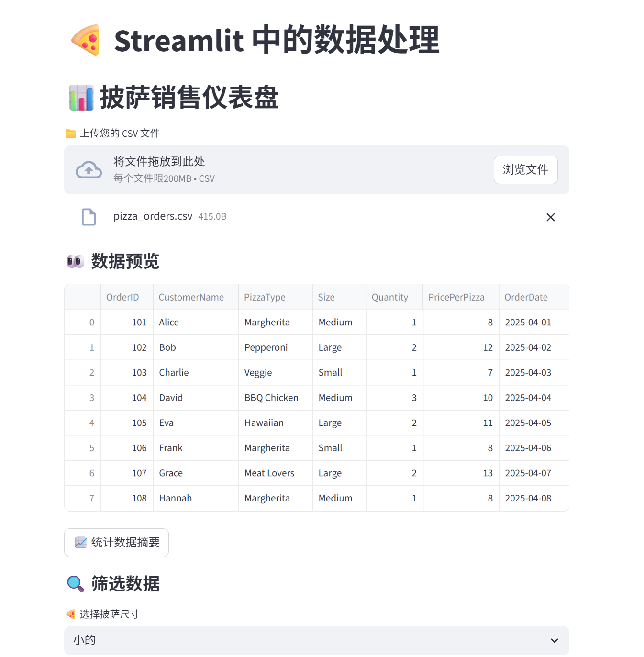Click the PizzaType column header

point(276,297)
